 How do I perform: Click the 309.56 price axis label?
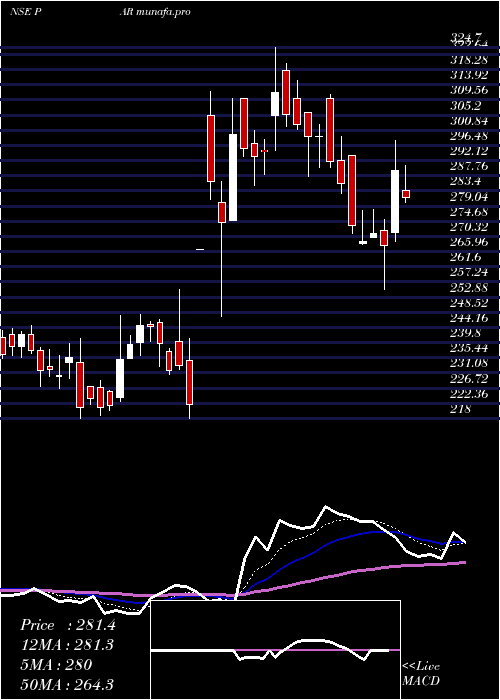[468, 90]
